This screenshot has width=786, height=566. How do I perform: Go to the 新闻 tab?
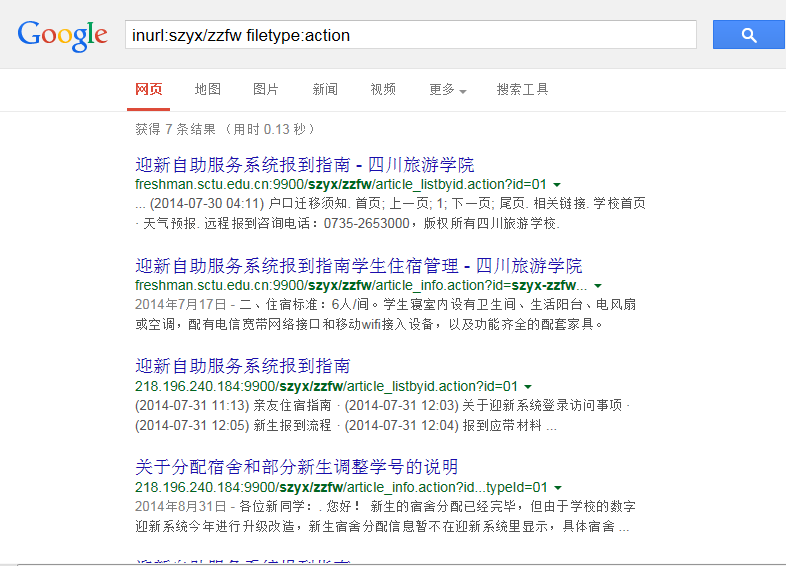click(x=325, y=89)
